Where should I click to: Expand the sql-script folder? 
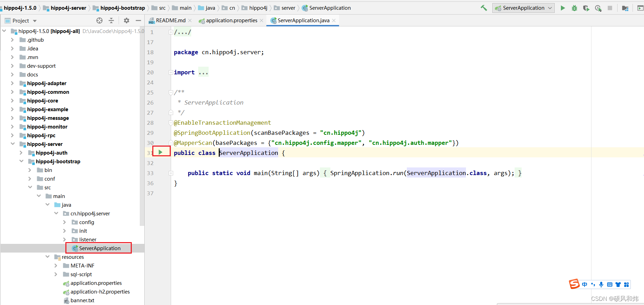point(56,274)
